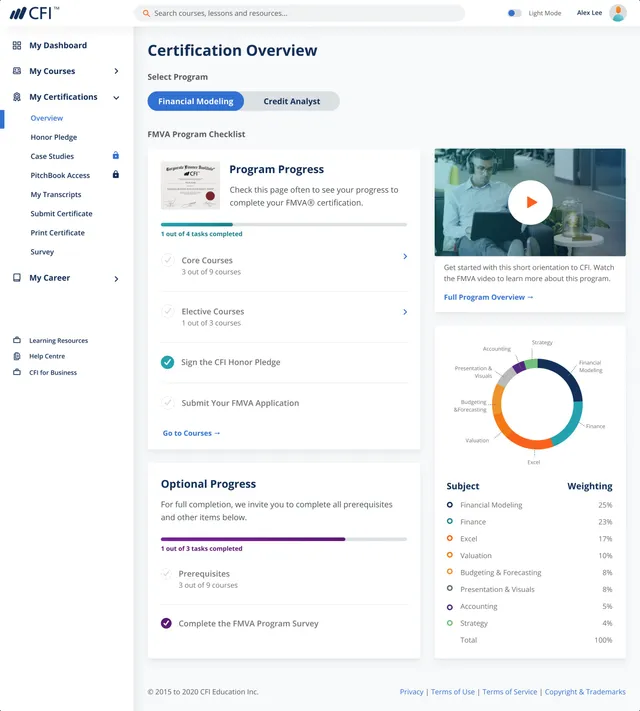This screenshot has width=640, height=711.
Task: Open the Terms of Service link
Action: point(509,692)
